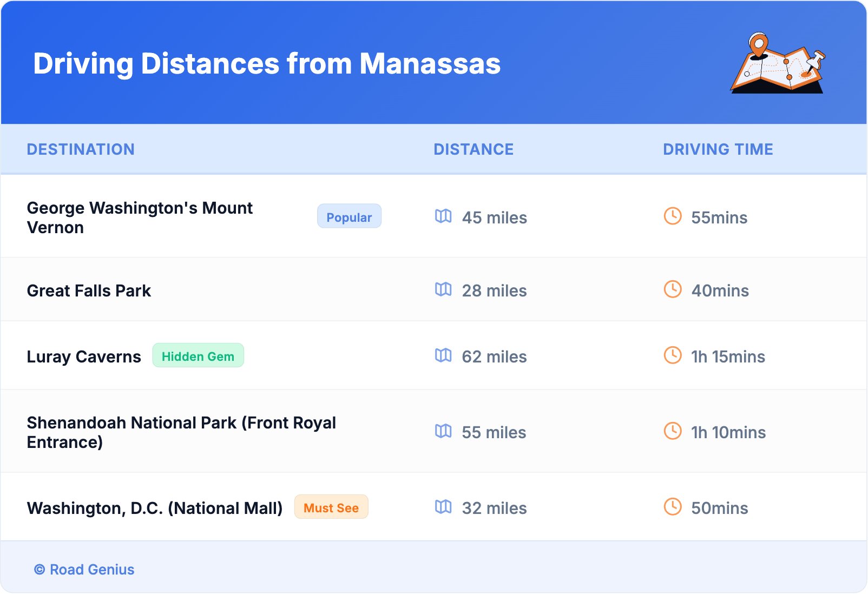Select the Great Falls Park destination name

89,291
